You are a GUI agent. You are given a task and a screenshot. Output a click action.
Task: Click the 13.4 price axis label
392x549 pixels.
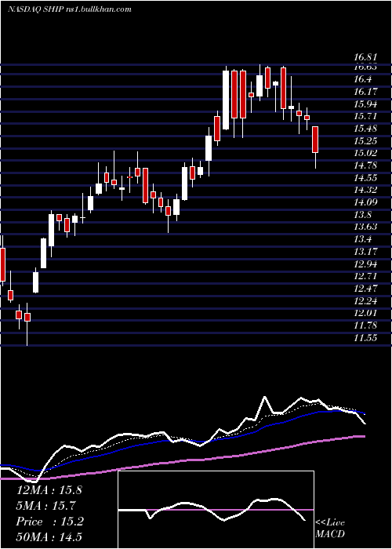tap(362, 239)
